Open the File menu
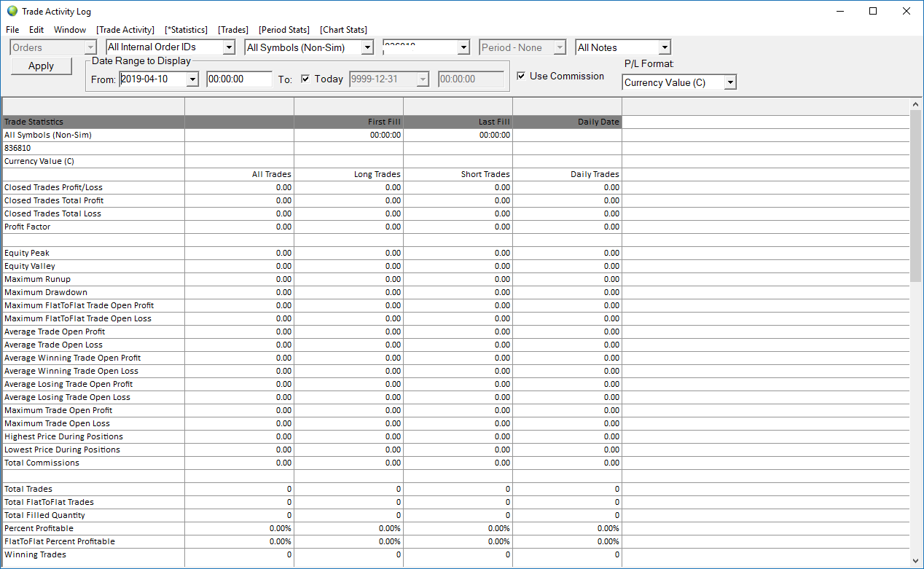The width and height of the screenshot is (924, 569). [x=12, y=30]
